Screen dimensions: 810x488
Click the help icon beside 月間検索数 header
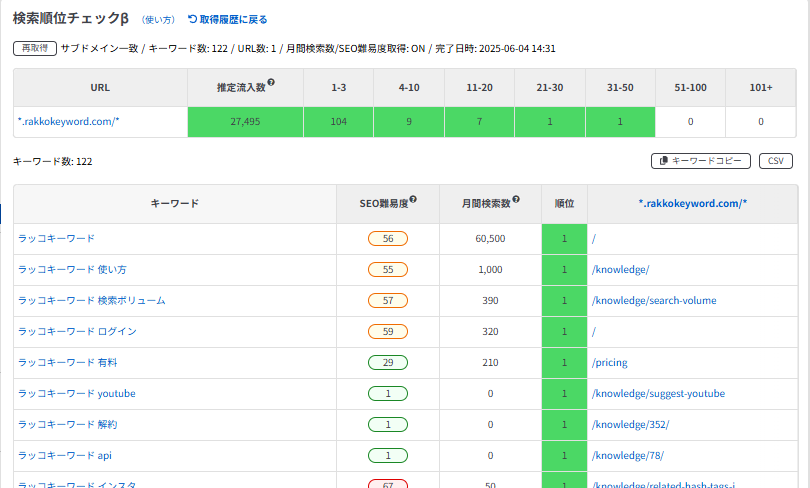coord(516,199)
